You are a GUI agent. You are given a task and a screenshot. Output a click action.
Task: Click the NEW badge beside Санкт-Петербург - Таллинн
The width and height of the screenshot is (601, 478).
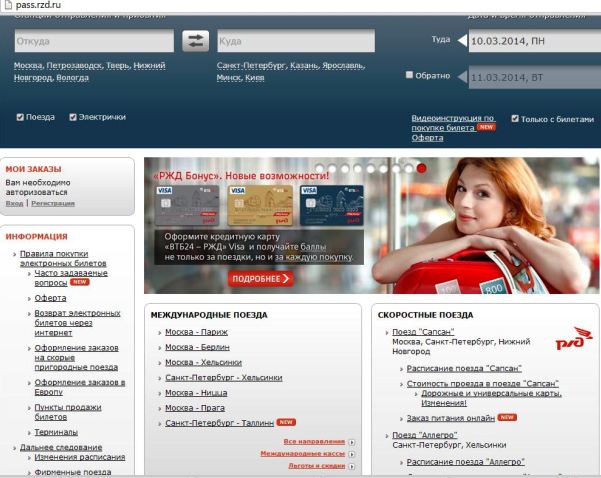(286, 423)
